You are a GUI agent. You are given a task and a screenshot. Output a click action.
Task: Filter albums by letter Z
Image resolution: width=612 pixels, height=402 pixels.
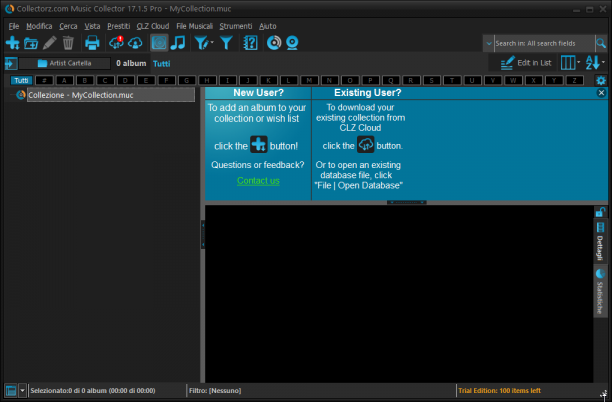(x=574, y=80)
